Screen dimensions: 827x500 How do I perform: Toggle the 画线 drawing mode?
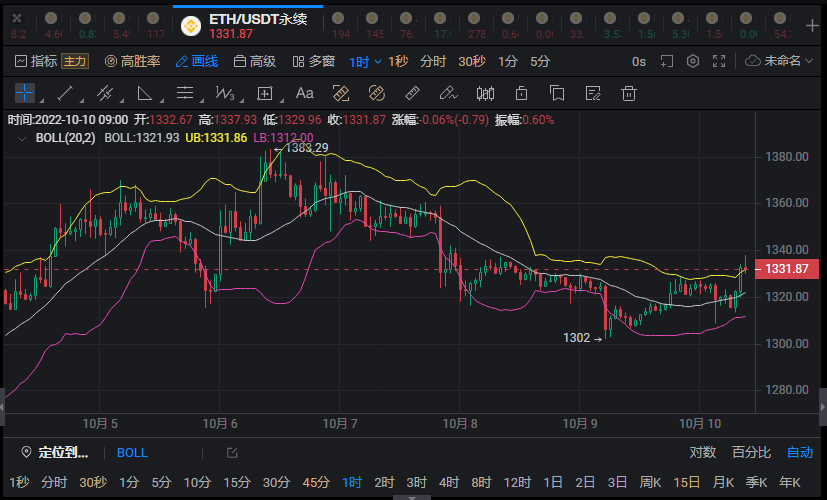(x=197, y=61)
